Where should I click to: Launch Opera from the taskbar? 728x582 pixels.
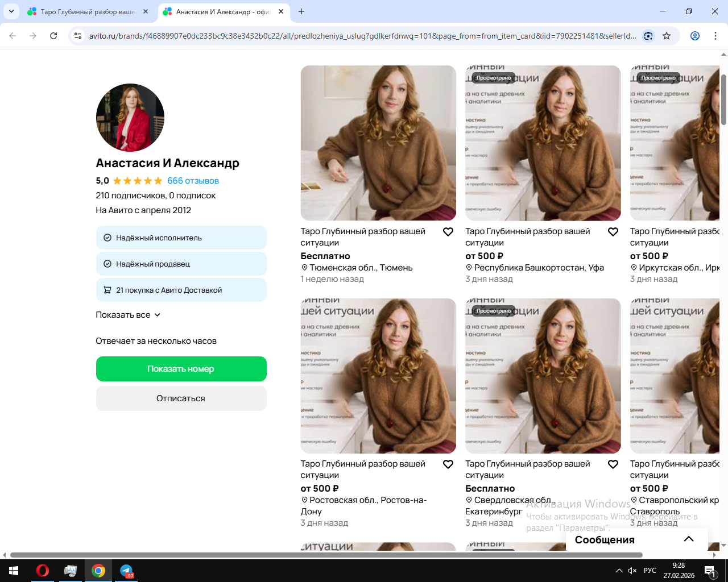pyautogui.click(x=43, y=571)
